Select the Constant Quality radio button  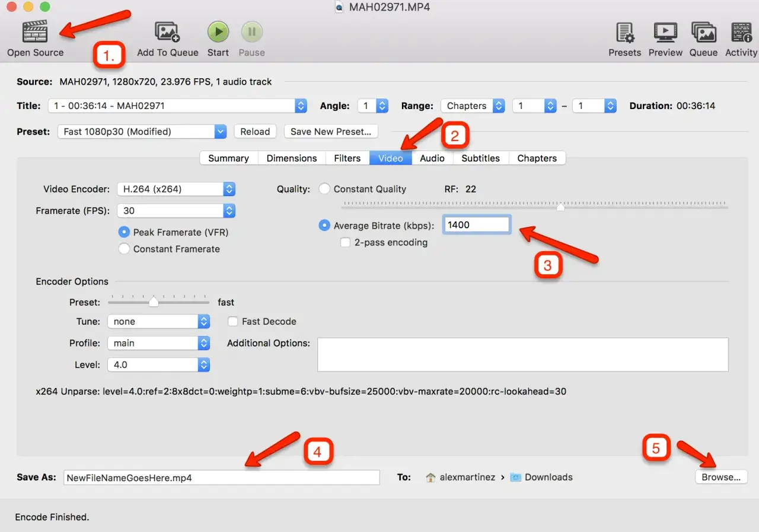tap(324, 189)
